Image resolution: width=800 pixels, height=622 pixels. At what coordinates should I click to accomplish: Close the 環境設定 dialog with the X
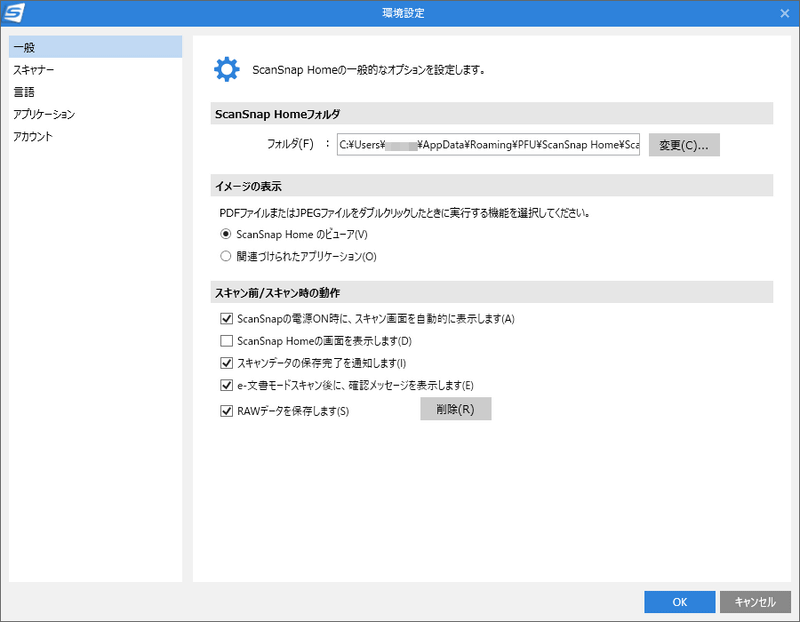click(x=786, y=12)
